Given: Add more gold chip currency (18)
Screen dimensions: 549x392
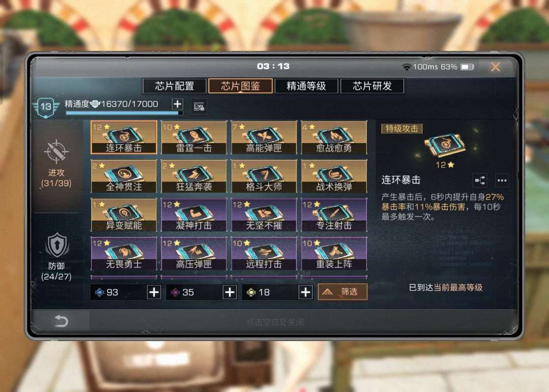Looking at the screenshot, I should 306,292.
